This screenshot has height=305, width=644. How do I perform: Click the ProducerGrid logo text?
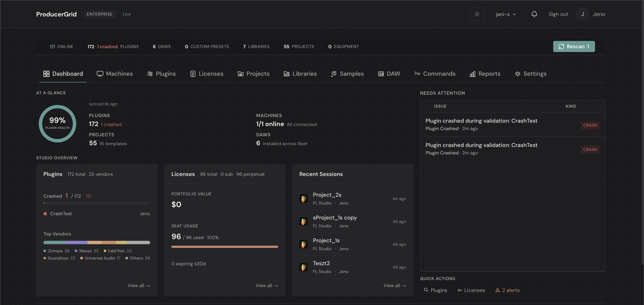point(56,14)
